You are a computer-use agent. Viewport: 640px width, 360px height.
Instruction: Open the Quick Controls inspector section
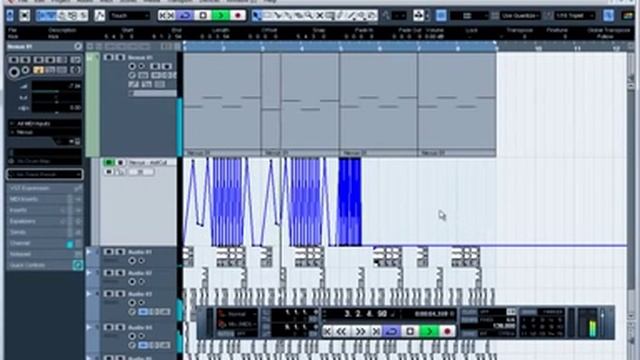[x=45, y=265]
